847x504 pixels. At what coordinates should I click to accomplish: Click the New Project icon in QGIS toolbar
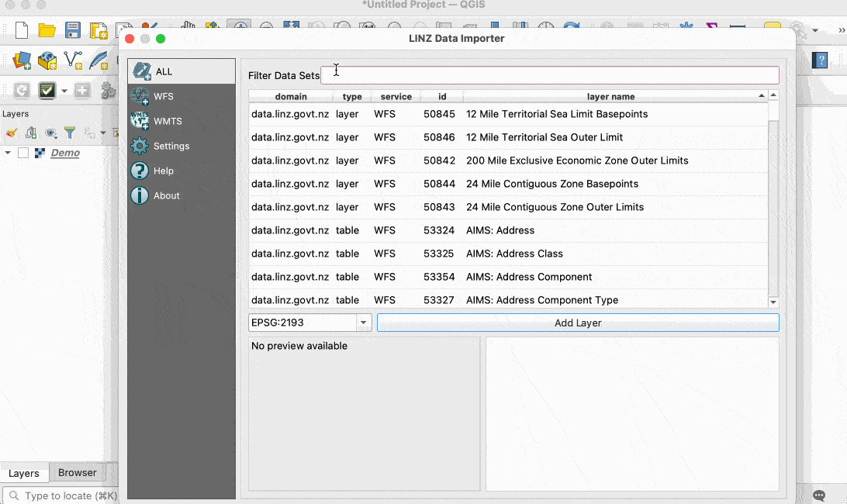(22, 30)
